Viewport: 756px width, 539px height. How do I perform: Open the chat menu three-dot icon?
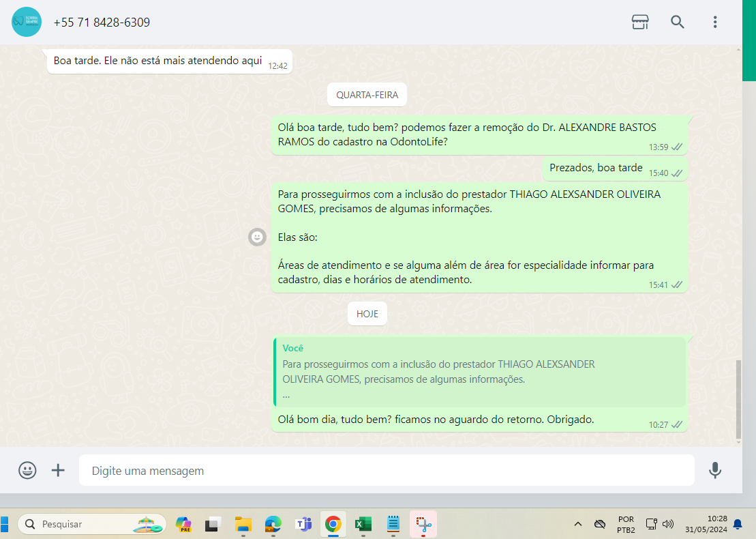tap(715, 22)
